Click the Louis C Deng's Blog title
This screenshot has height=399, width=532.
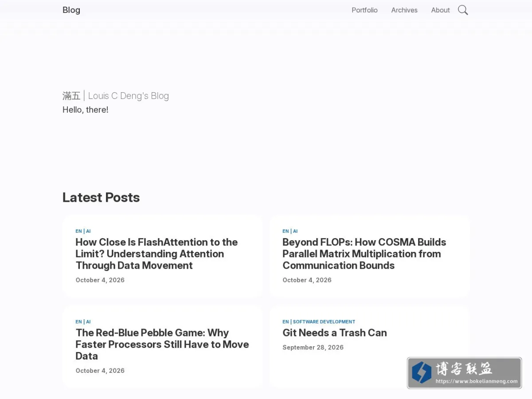(x=116, y=96)
